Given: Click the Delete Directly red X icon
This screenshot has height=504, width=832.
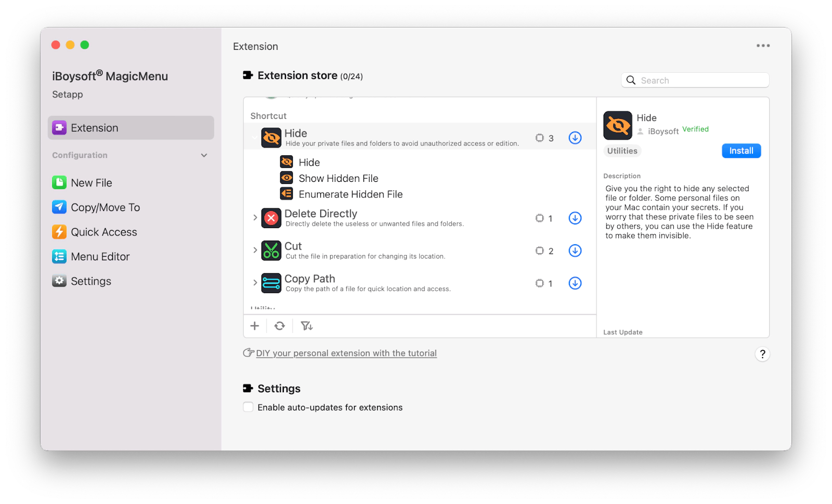Looking at the screenshot, I should click(271, 218).
